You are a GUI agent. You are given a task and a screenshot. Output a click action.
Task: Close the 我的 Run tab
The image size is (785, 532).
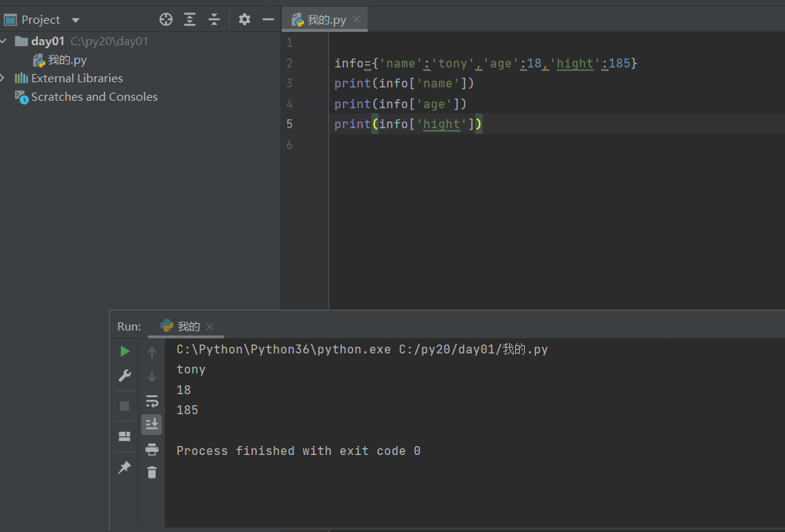pos(210,326)
